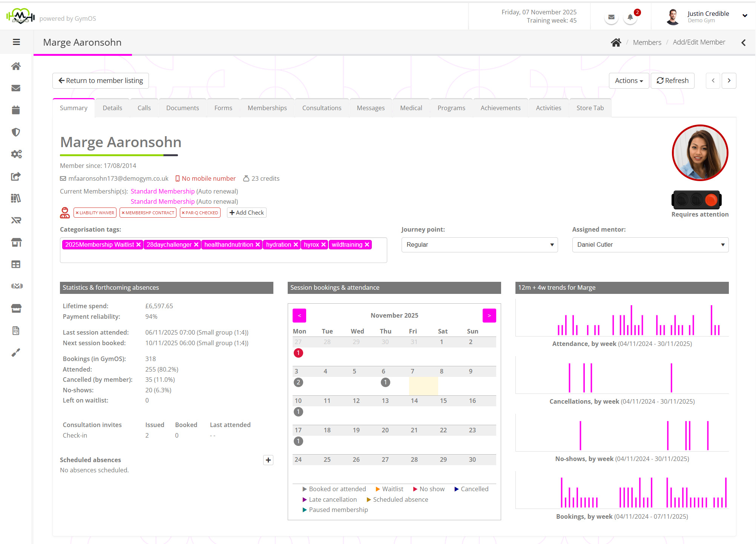Click the red traffic light status indicator
The width and height of the screenshot is (756, 544).
point(711,200)
